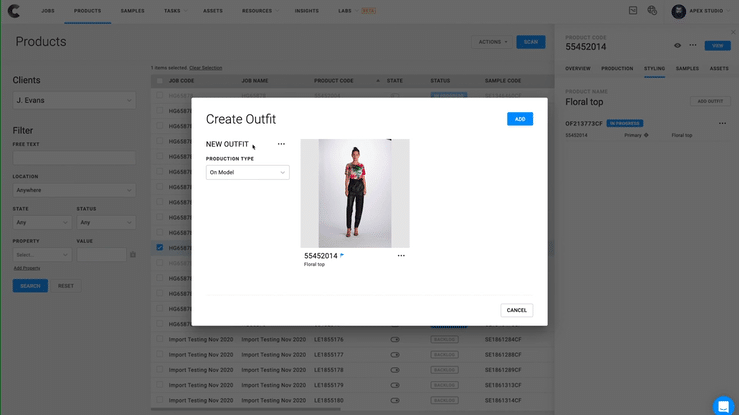The height and width of the screenshot is (415, 739).
Task: Cancel the Create Outfit dialog
Action: (x=516, y=310)
